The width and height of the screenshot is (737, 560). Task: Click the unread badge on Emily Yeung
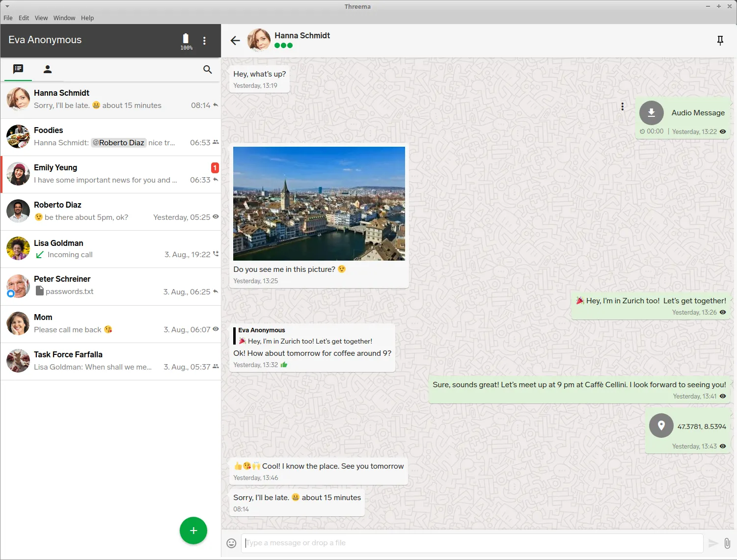215,168
